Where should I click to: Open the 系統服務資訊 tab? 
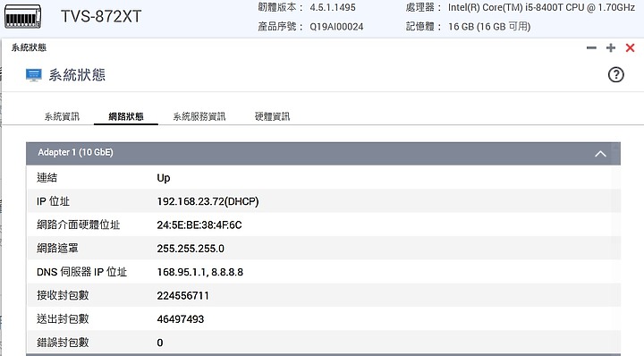[199, 116]
